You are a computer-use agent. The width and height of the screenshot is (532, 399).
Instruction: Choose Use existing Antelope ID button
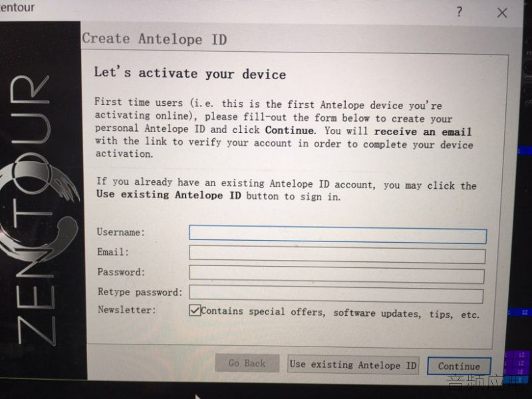pos(353,364)
